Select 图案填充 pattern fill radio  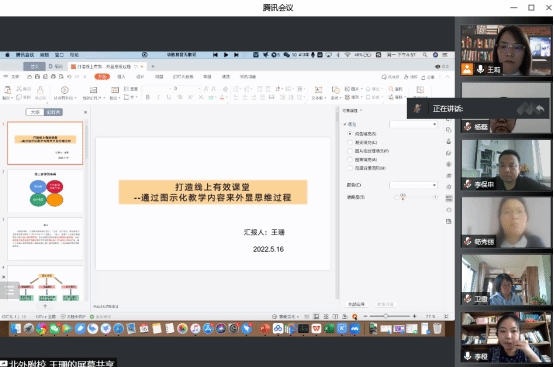point(350,160)
